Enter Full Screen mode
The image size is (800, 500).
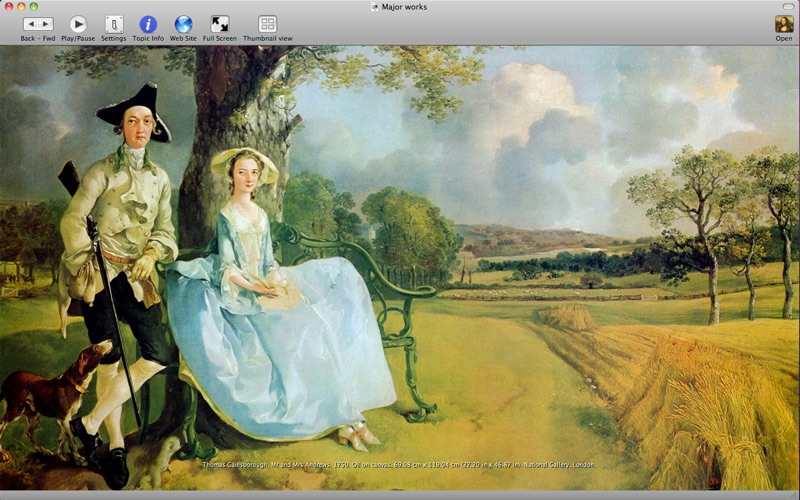[x=220, y=23]
